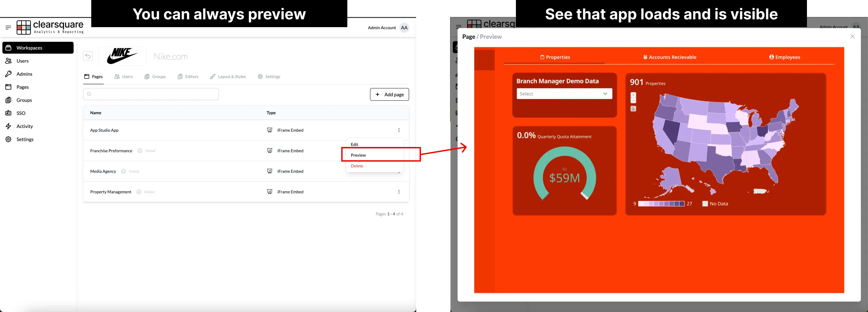Choose Edit in the context menu
Viewport: 868px width, 312px height.
pyautogui.click(x=354, y=145)
